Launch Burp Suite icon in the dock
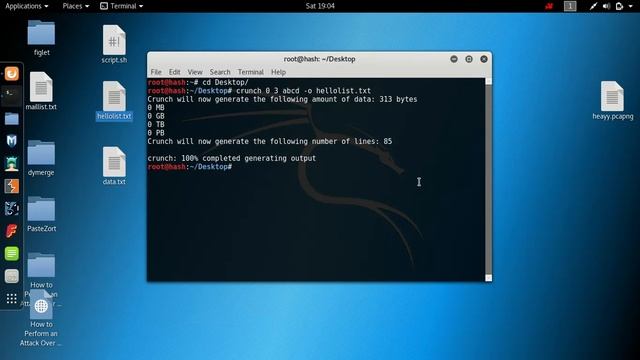This screenshot has width=640, height=360. 11,186
